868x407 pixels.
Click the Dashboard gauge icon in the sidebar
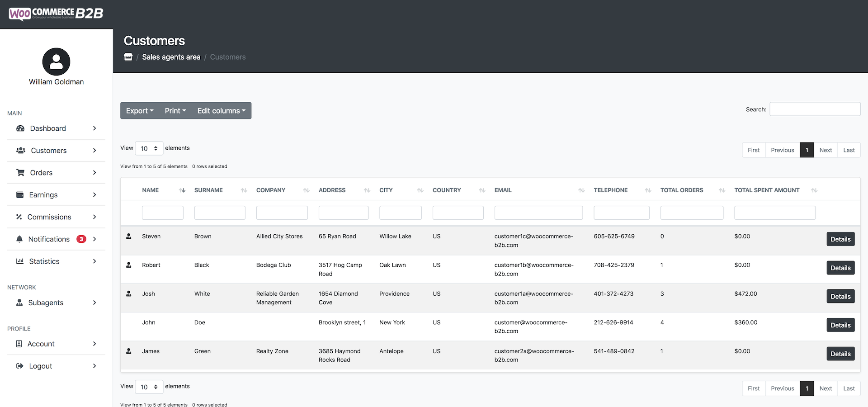click(x=20, y=128)
